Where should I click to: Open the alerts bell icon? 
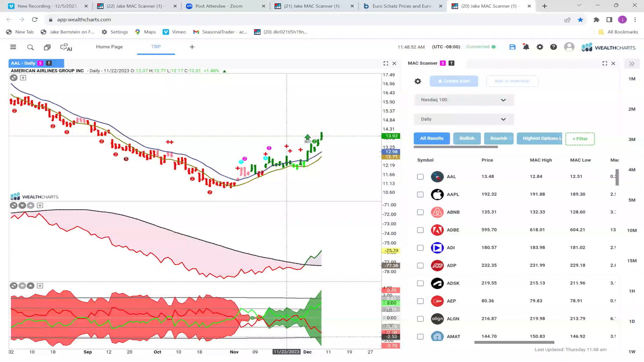(x=526, y=47)
